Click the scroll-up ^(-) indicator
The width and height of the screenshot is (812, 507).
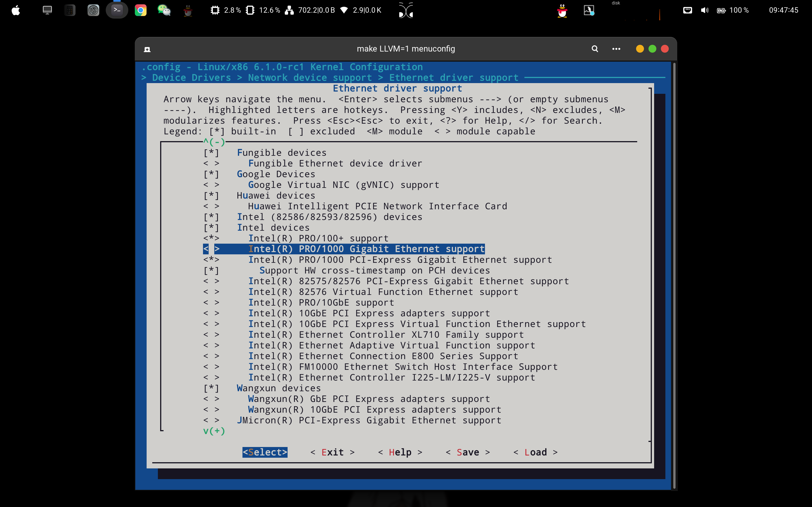214,142
